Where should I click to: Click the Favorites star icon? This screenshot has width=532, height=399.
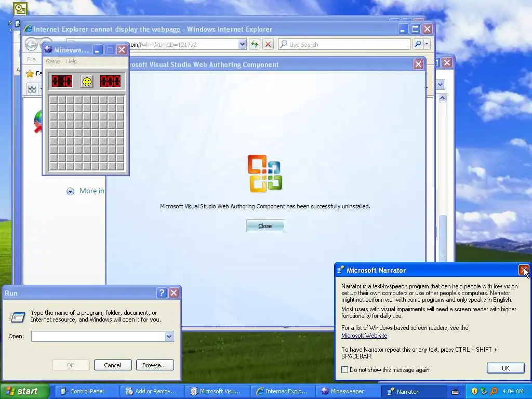tap(30, 74)
